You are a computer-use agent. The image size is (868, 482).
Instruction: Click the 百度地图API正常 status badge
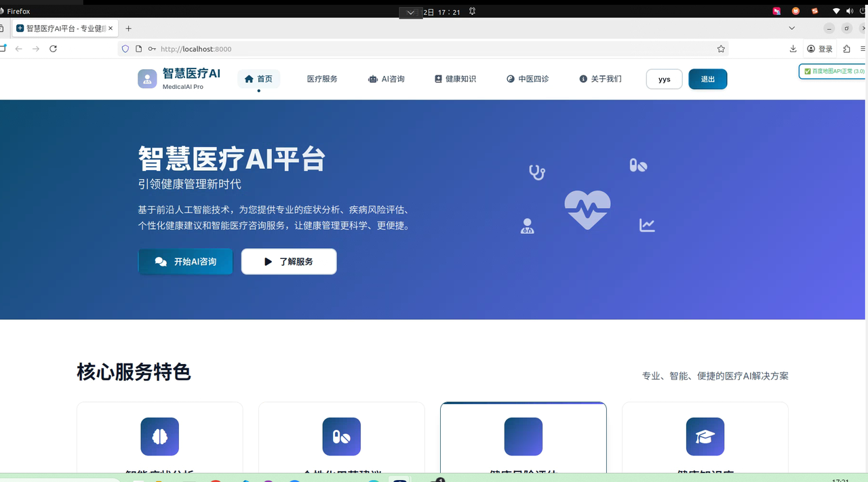[x=833, y=71]
